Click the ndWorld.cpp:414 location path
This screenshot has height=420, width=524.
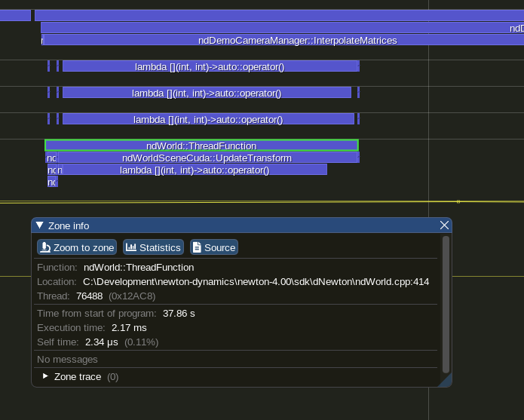pos(256,282)
